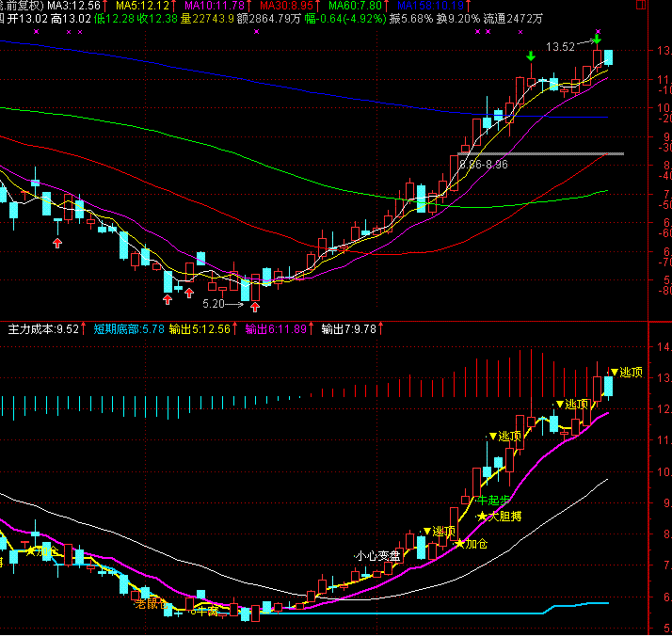The height and width of the screenshot is (637, 672).
Task: Click the yellow star beside 加仓 near 牛起步
Action: point(460,543)
